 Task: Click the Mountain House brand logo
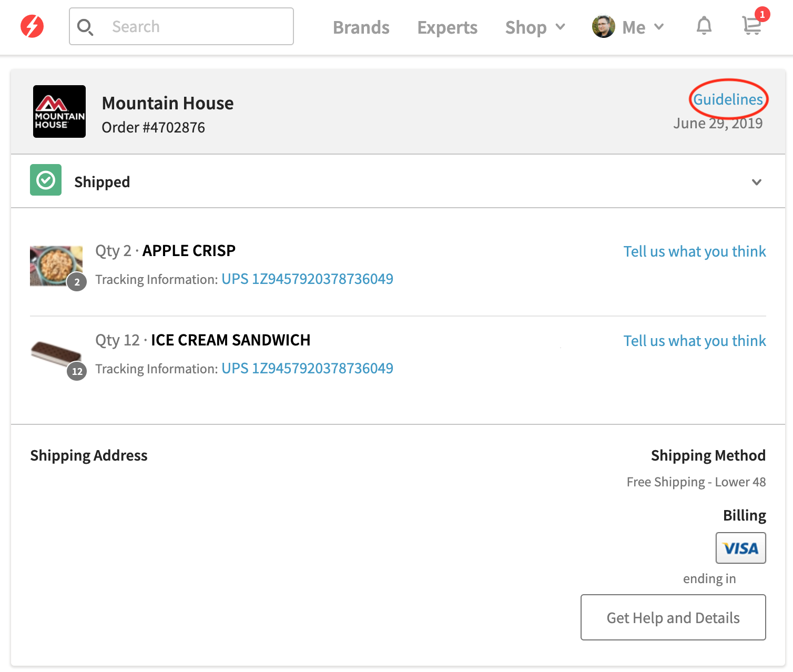[59, 111]
